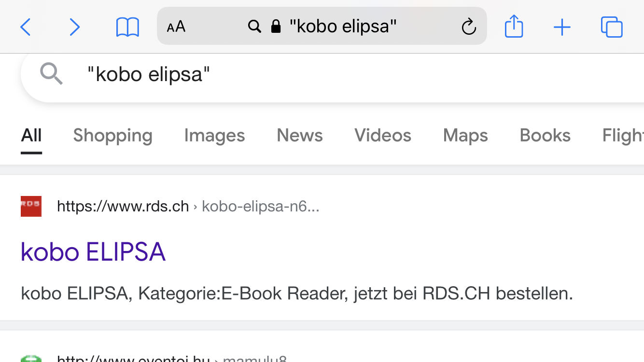The image size is (644, 362).
Task: Open the share sheet icon
Action: (514, 26)
